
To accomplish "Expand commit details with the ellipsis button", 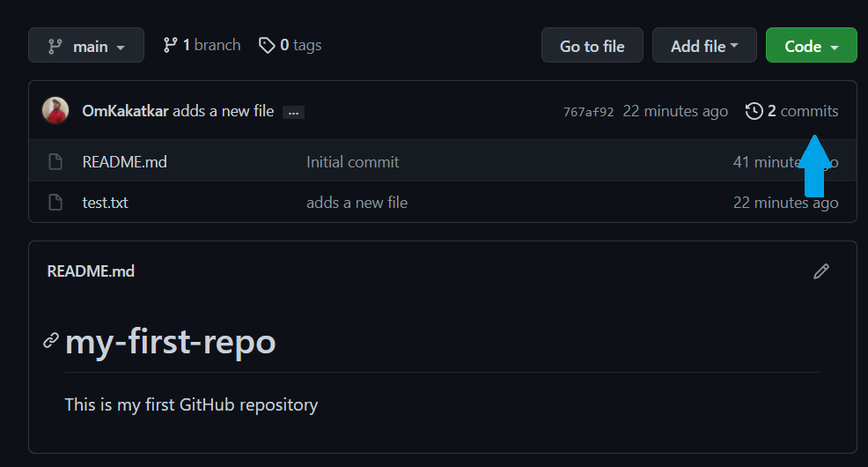I will [293, 113].
